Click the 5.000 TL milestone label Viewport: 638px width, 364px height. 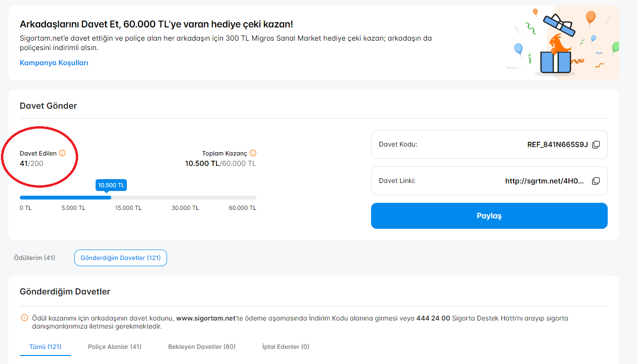[x=73, y=208]
